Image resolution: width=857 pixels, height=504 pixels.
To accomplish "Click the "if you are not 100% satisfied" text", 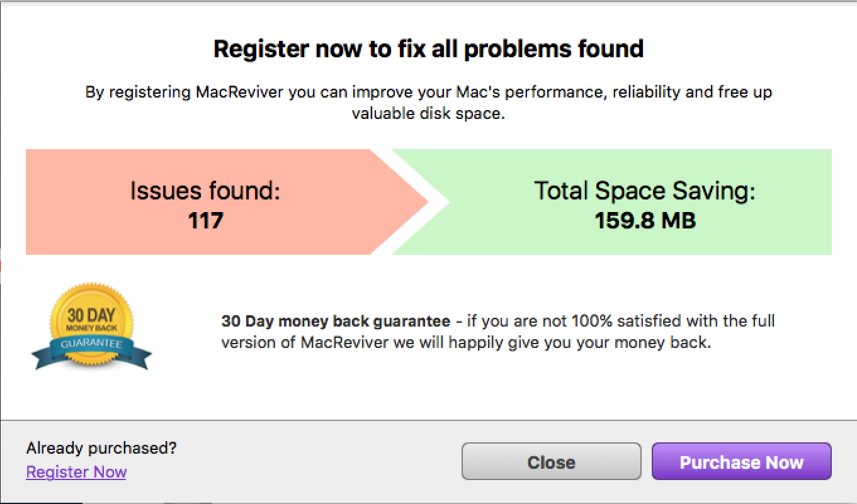I will (567, 322).
